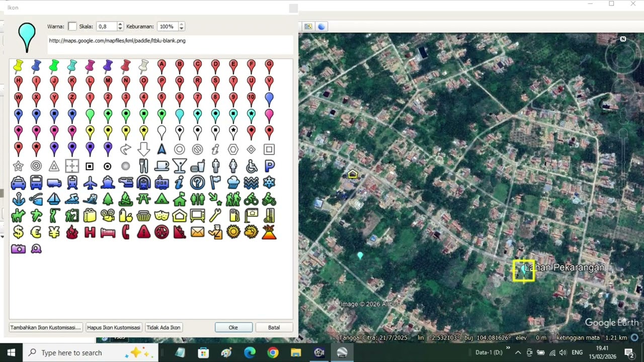Viewport: 644px width, 362px height.
Task: Click Hapus Ikon Kustomisasi button
Action: pos(114,327)
